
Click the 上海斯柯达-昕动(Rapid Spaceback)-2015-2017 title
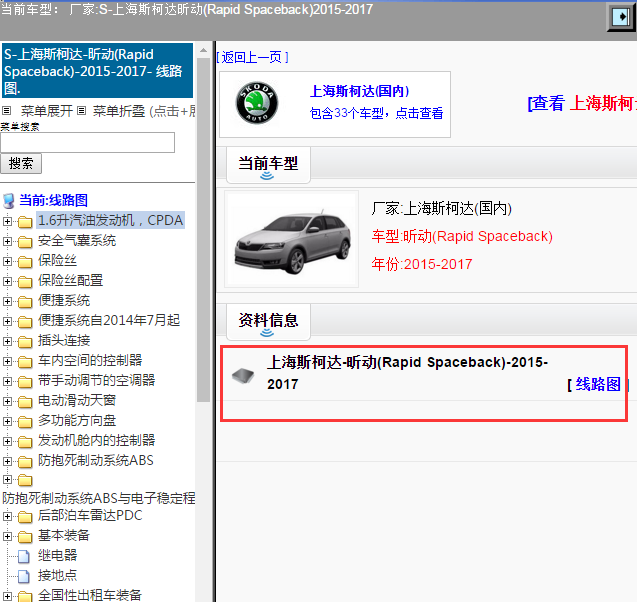[407, 372]
